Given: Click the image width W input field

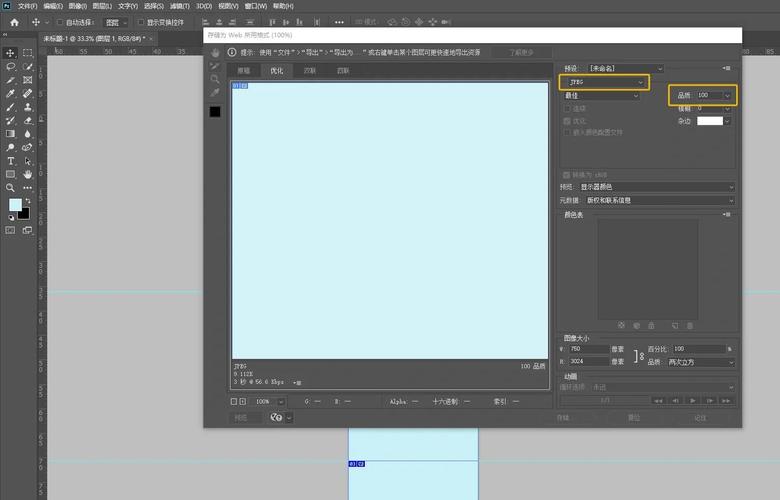Looking at the screenshot, I should tap(587, 349).
